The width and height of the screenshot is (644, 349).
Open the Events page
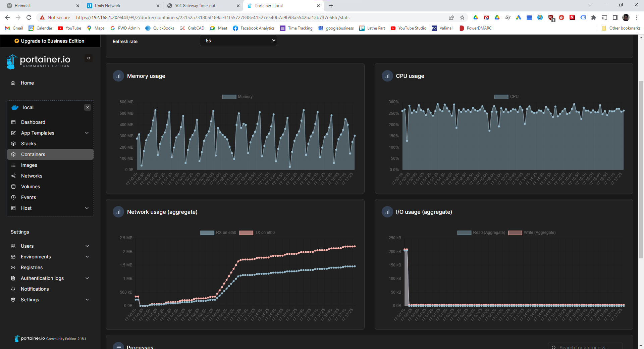29,197
